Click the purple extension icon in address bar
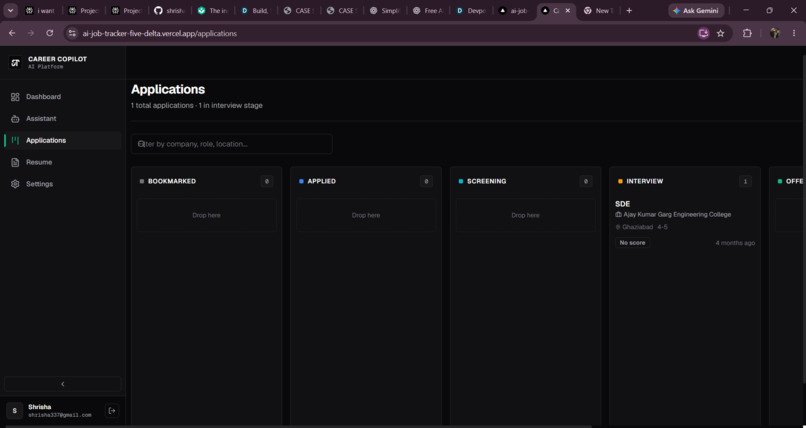 coord(703,33)
